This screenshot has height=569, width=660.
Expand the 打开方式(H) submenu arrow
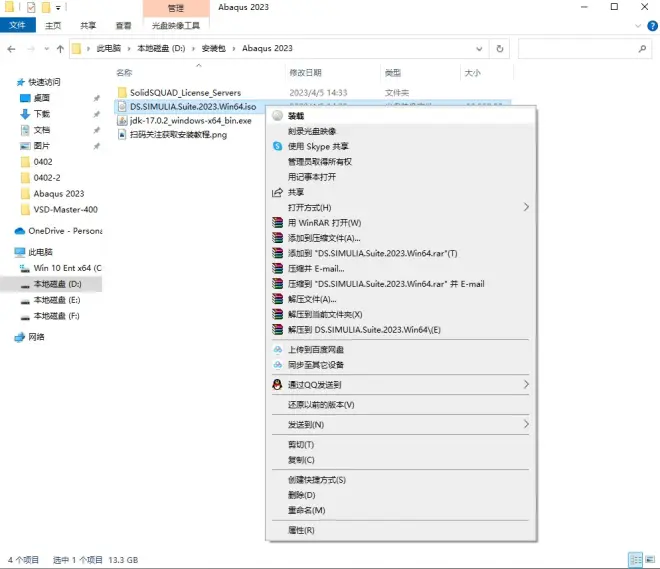coord(526,207)
